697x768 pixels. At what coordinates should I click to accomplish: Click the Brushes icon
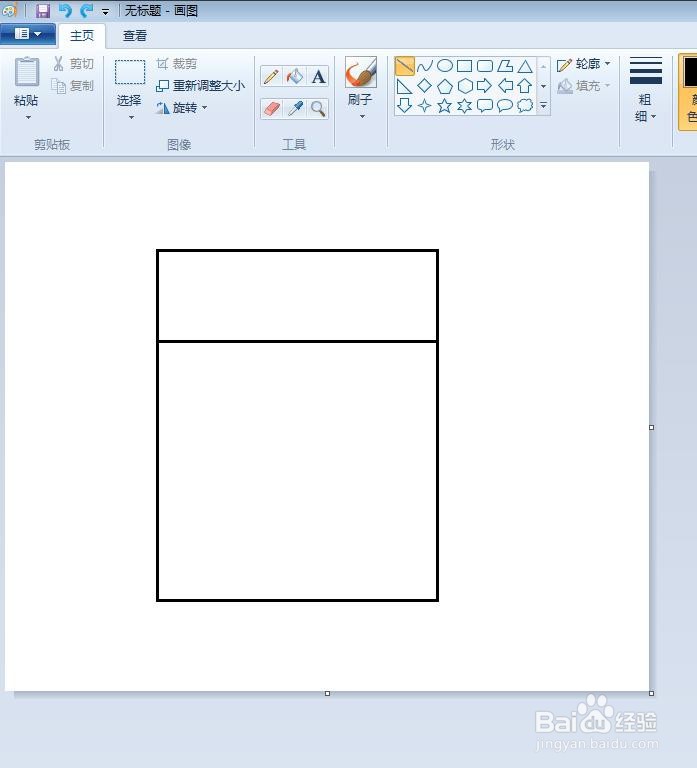(x=361, y=72)
